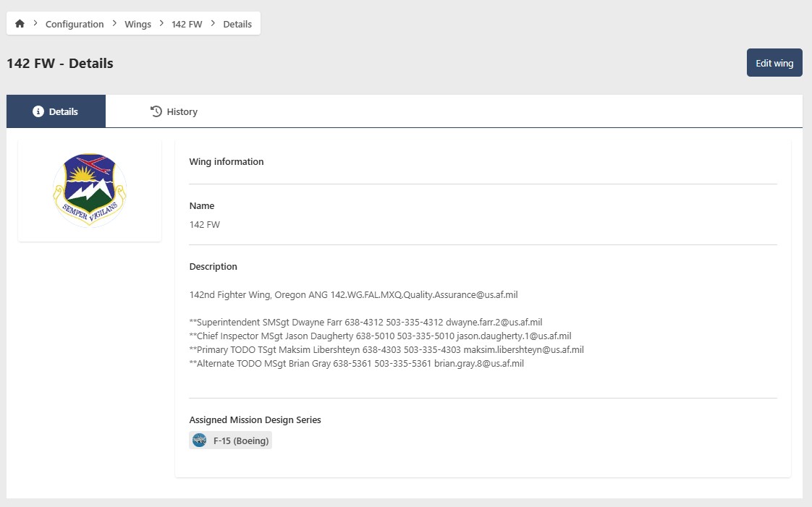Go to Configuration in the breadcrumb

(x=75, y=24)
